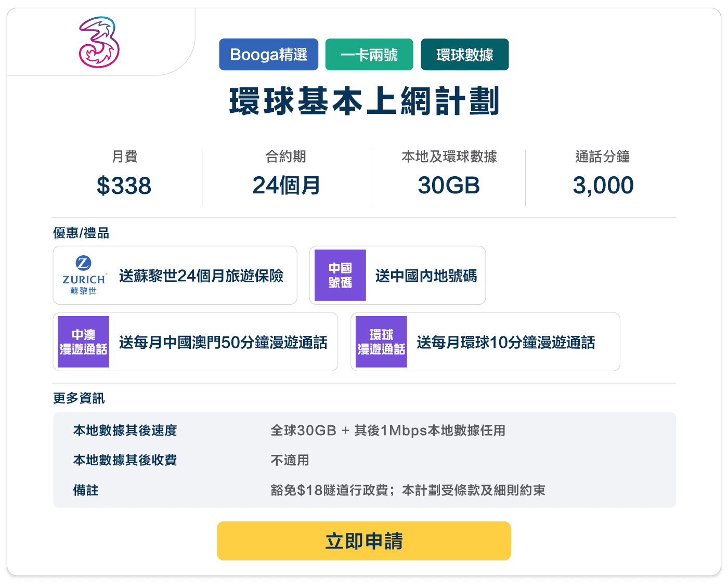
Task: Click the 3,000 call minutes value
Action: [603, 186]
